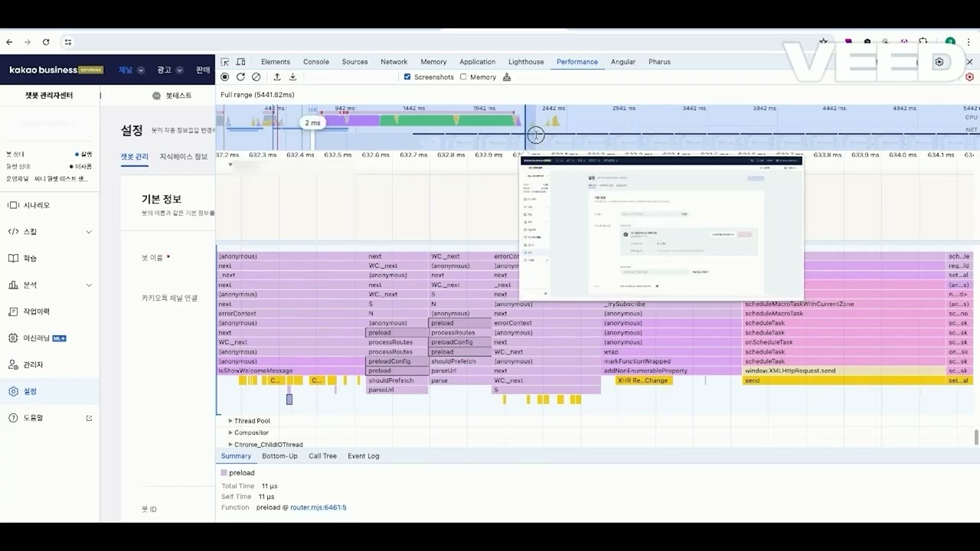Click the collect garbage icon
Screen dimensions: 980x551
[x=507, y=77]
